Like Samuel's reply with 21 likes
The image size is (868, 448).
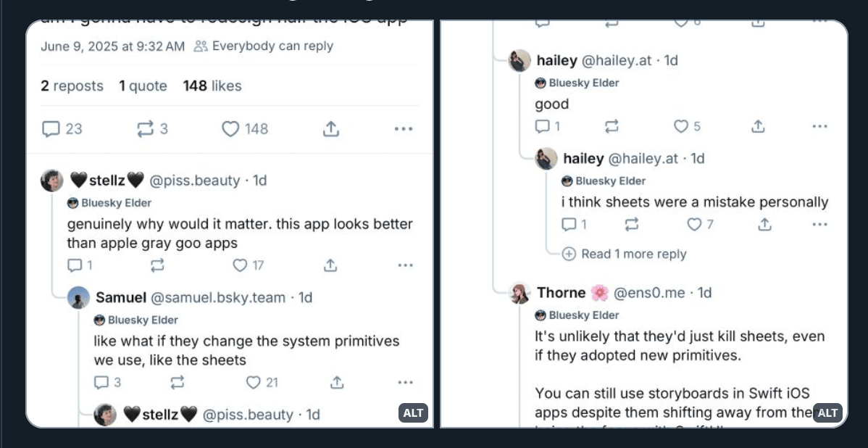pos(253,382)
